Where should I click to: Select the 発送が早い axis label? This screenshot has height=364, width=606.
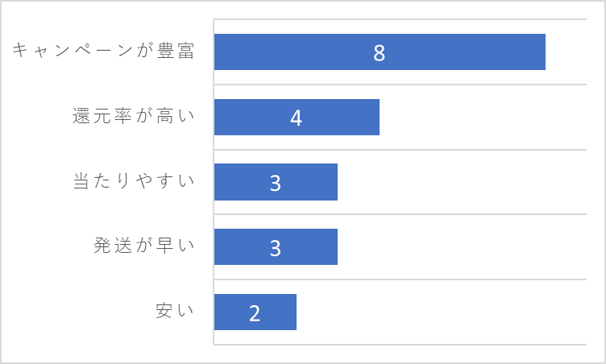pyautogui.click(x=143, y=246)
